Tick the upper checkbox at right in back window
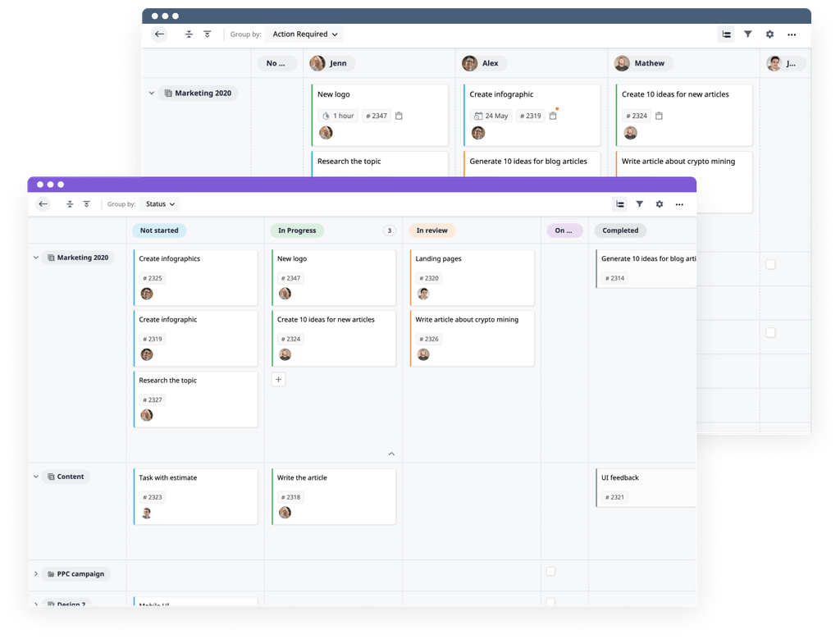Screen dimensions: 840x639 (x=770, y=265)
